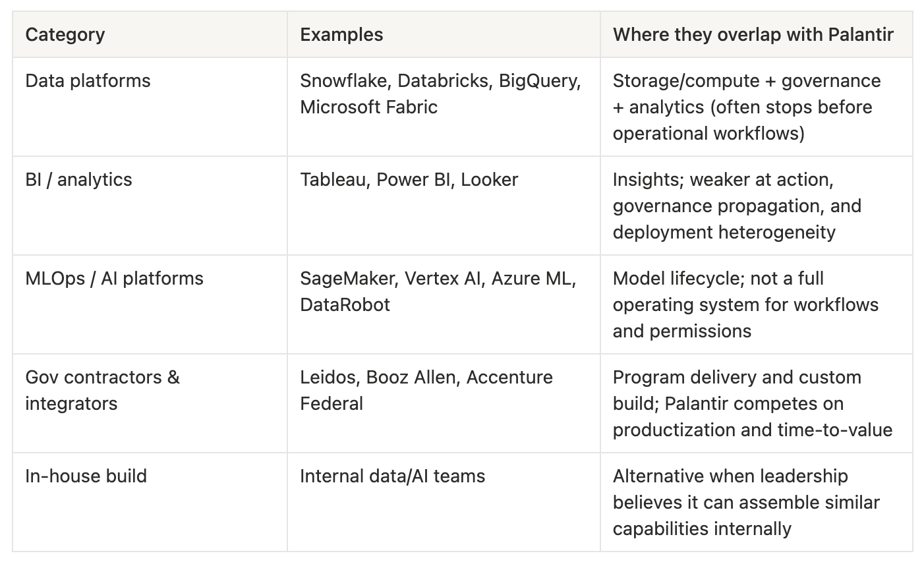Select the 'Where they overlap with Palantir' header
The width and height of the screenshot is (924, 568).
(753, 34)
